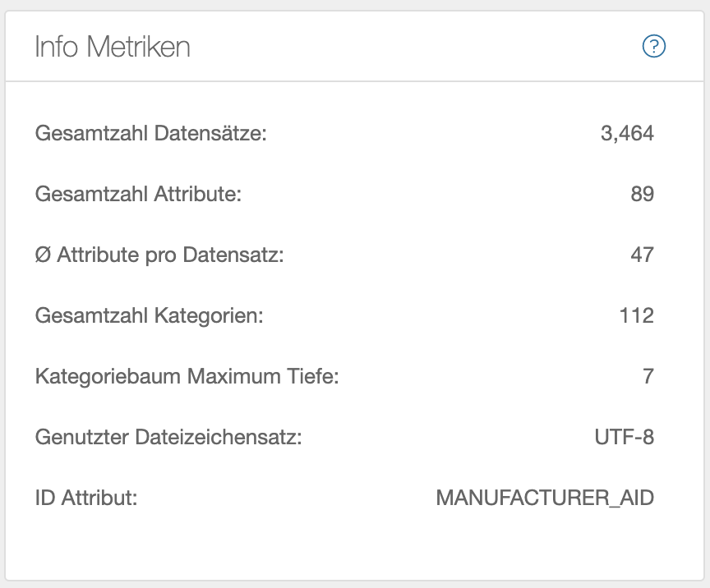Click the value 47 average attributes

(642, 255)
